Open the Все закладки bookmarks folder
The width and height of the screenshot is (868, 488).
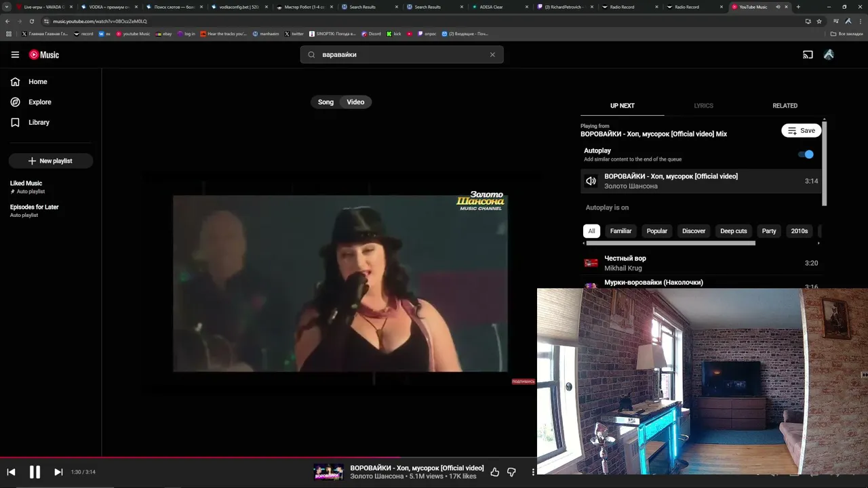(847, 34)
